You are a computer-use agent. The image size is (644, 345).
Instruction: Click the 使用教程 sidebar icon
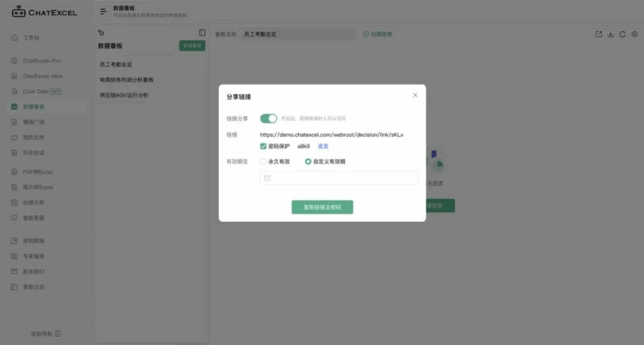point(14,241)
